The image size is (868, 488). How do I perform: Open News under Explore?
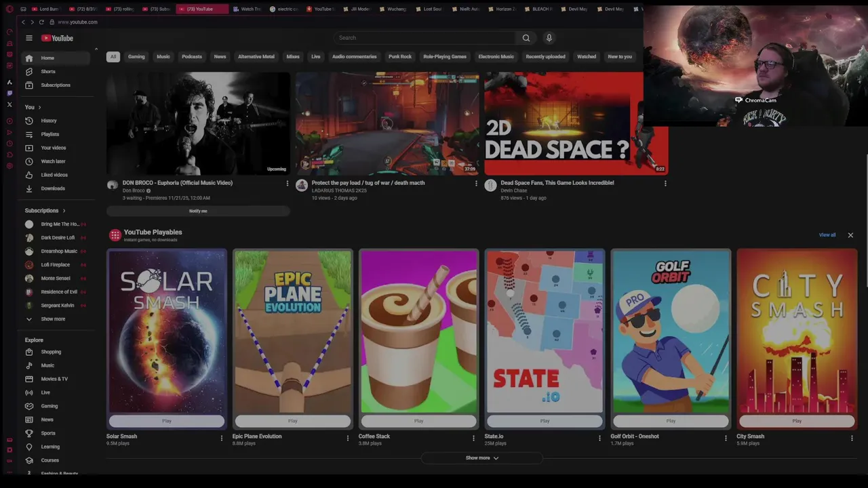click(56, 420)
